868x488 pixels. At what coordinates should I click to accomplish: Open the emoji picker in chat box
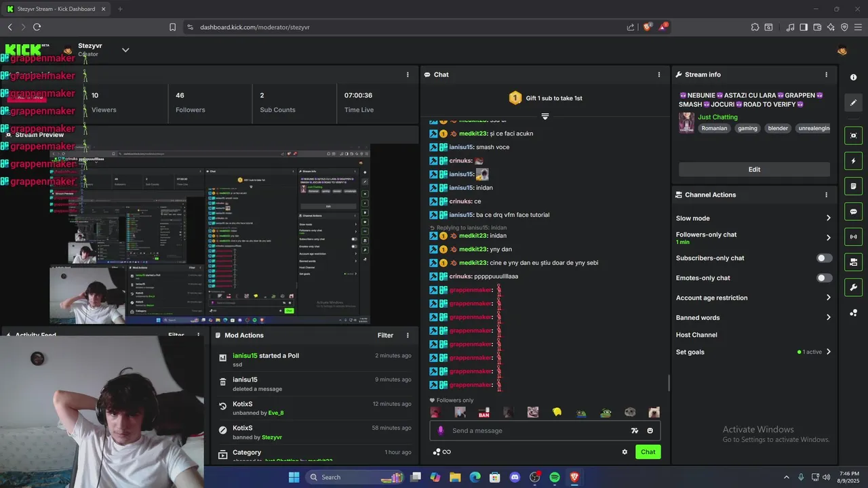pos(650,430)
